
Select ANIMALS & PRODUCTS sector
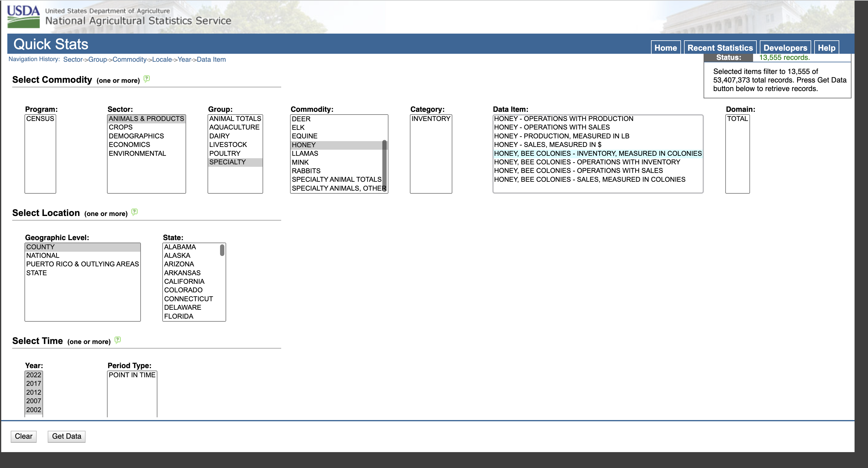point(146,119)
